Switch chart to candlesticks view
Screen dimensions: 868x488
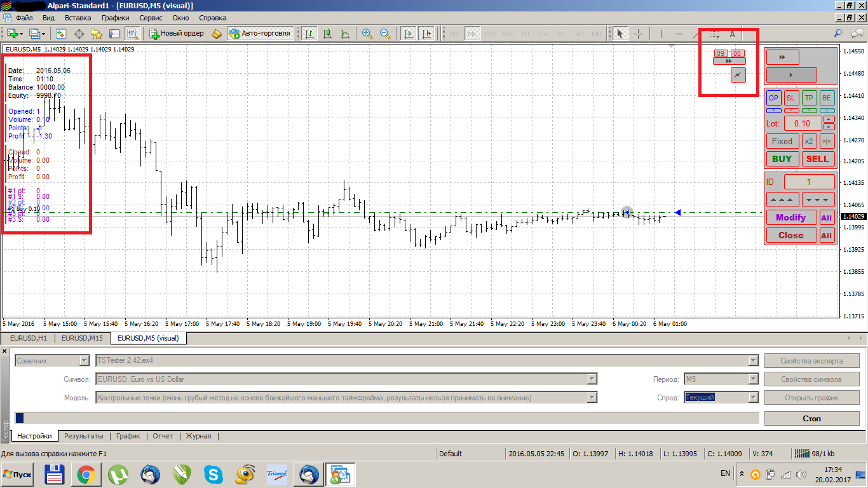pyautogui.click(x=327, y=33)
